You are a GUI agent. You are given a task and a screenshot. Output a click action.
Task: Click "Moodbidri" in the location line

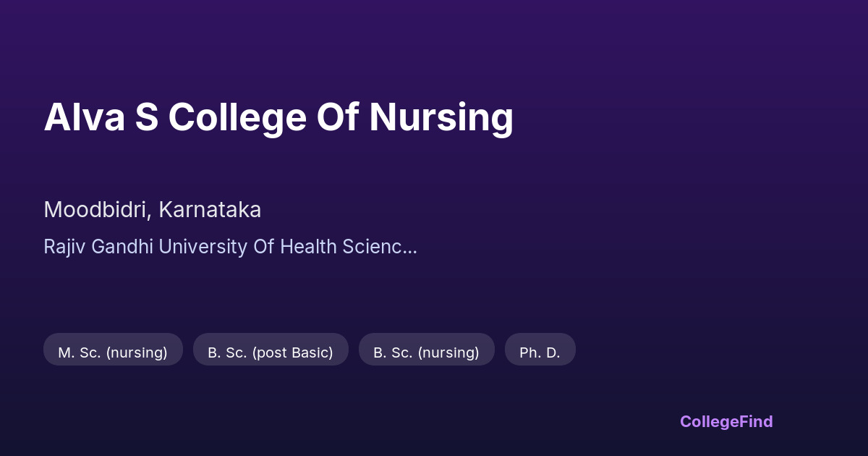[x=97, y=210]
